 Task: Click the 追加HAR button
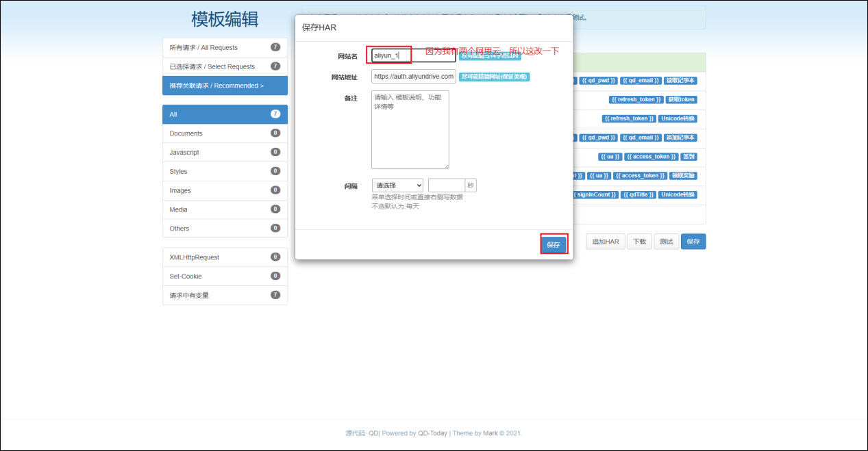tap(606, 242)
